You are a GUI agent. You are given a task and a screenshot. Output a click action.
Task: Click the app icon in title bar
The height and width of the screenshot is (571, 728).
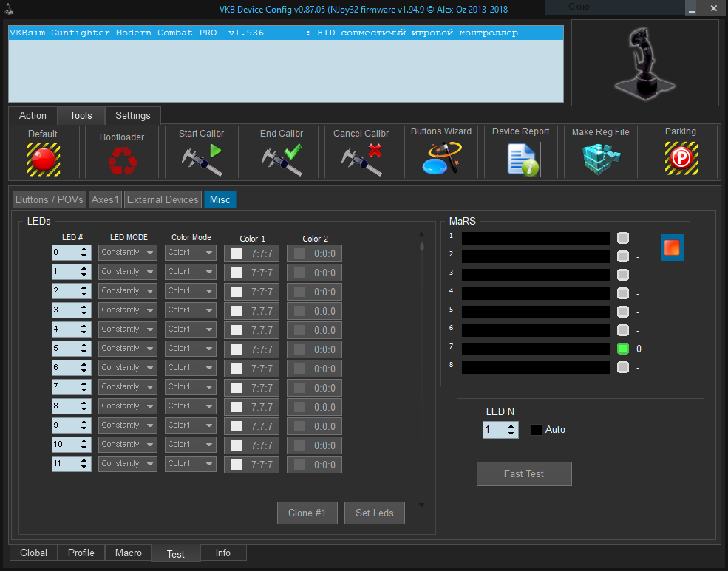[x=8, y=9]
